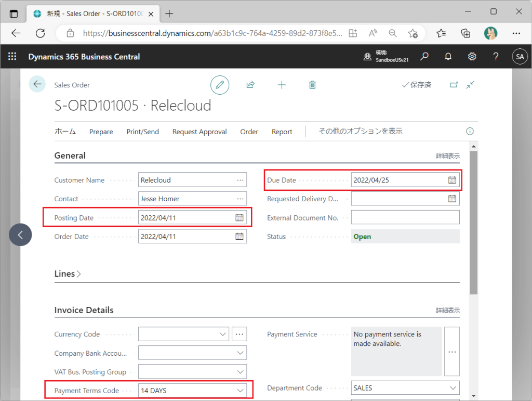Open Order Date calendar picker
Viewport: 532px width, 401px height.
tap(240, 236)
